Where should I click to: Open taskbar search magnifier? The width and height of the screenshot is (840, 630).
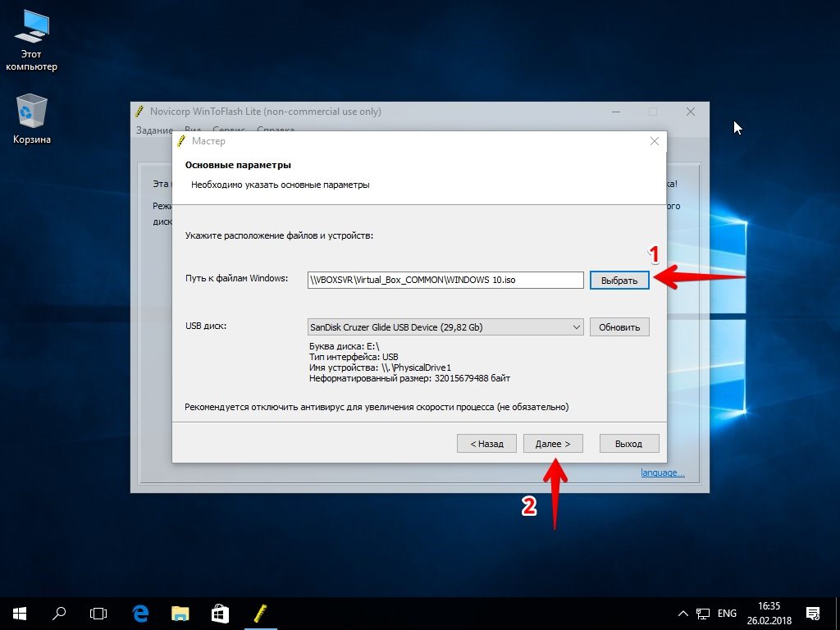(x=59, y=614)
